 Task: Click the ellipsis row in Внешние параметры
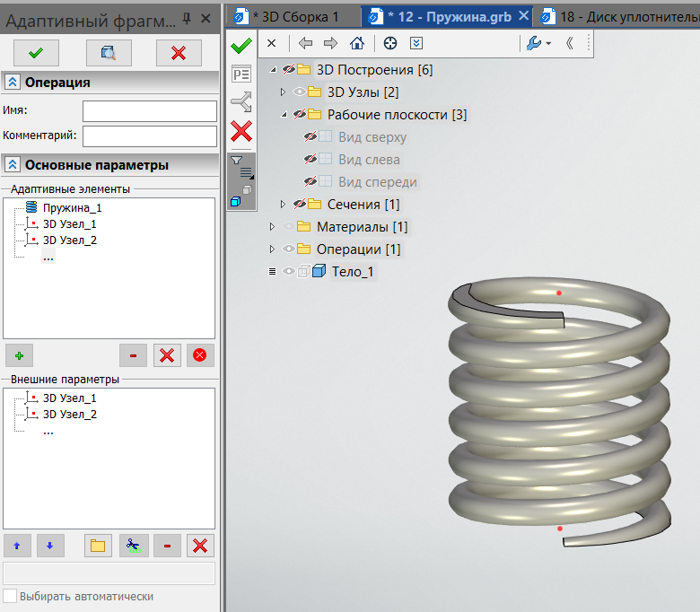(48, 432)
